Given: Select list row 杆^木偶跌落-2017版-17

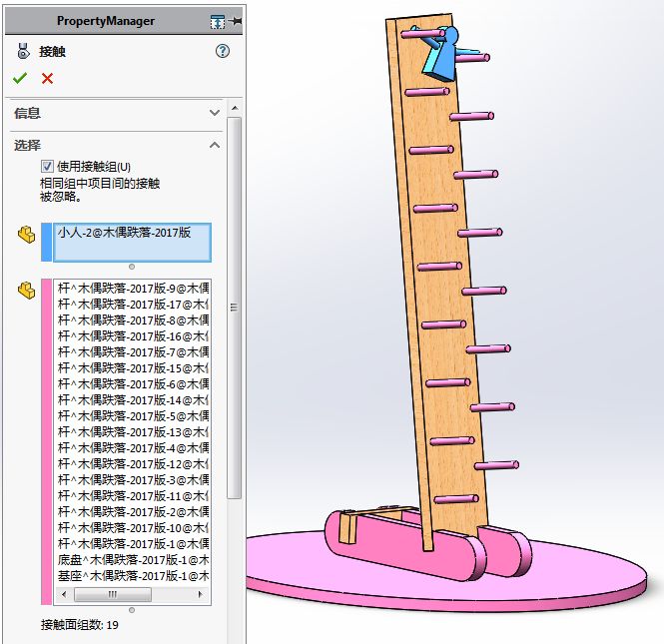Looking at the screenshot, I should [x=133, y=305].
